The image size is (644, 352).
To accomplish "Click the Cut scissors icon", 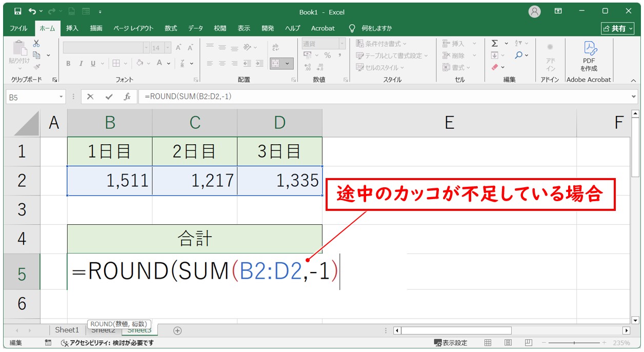I will (x=36, y=44).
